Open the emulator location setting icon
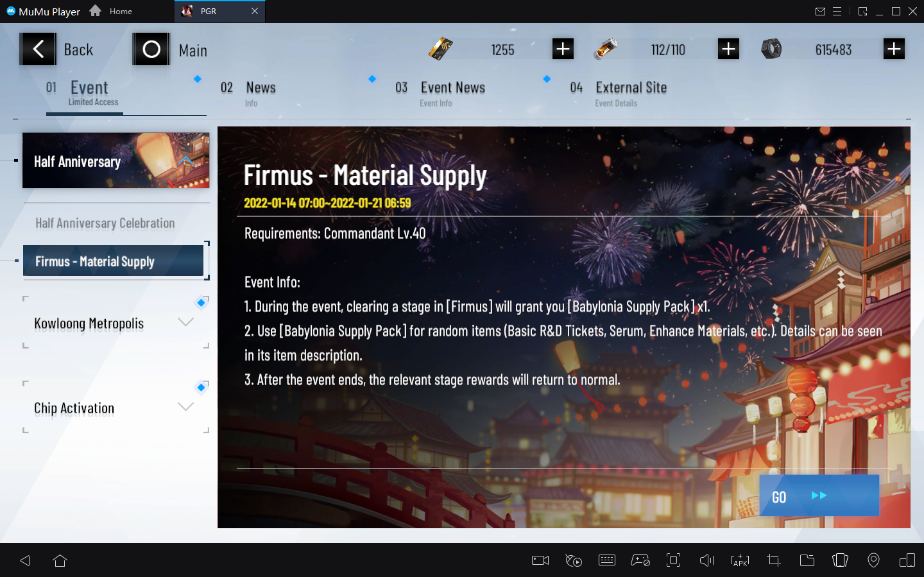 pos(873,560)
